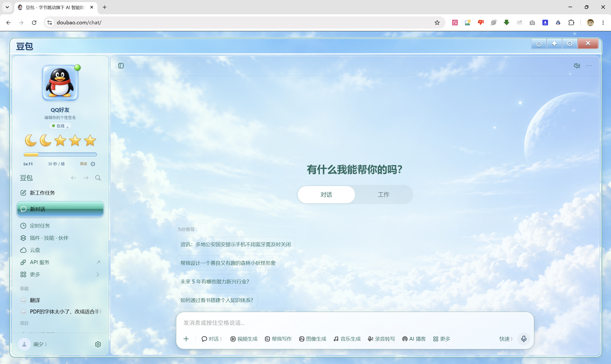Image resolution: width=611 pixels, height=364 pixels.
Task: Open 插件·技能·伙伴 entry
Action: click(60, 238)
